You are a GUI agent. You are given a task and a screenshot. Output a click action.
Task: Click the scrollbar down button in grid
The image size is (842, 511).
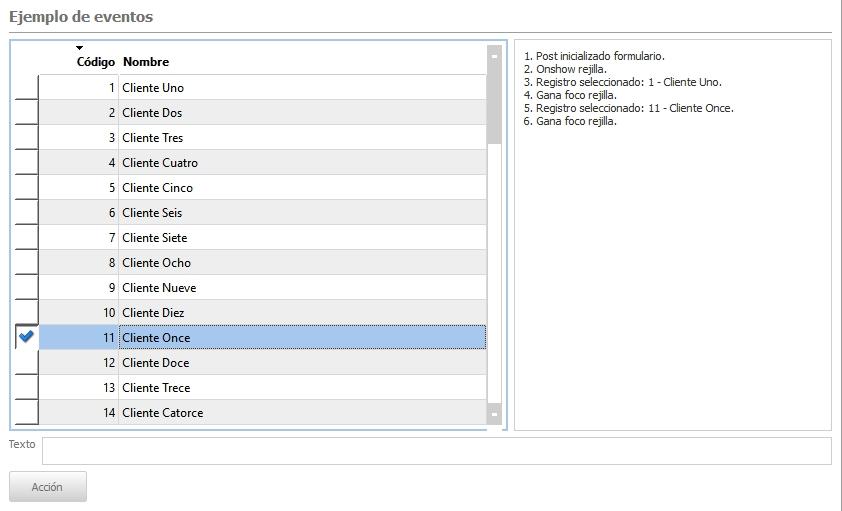click(x=494, y=414)
